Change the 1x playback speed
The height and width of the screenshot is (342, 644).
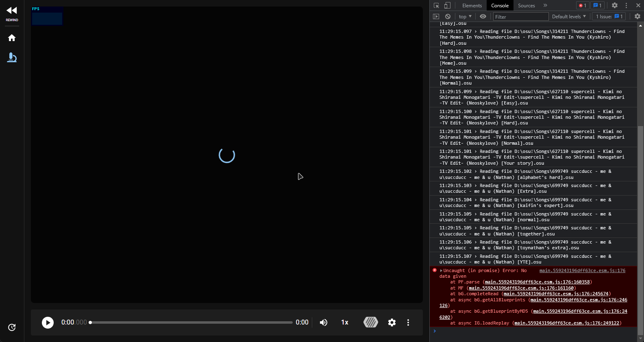[x=345, y=322]
